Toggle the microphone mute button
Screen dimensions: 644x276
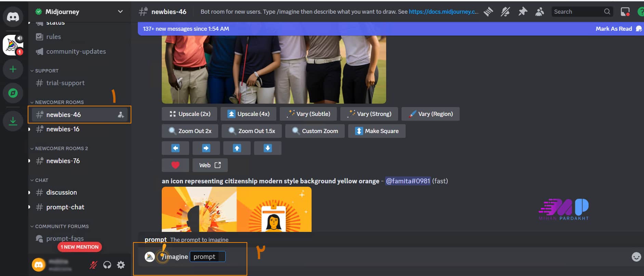[93, 265]
